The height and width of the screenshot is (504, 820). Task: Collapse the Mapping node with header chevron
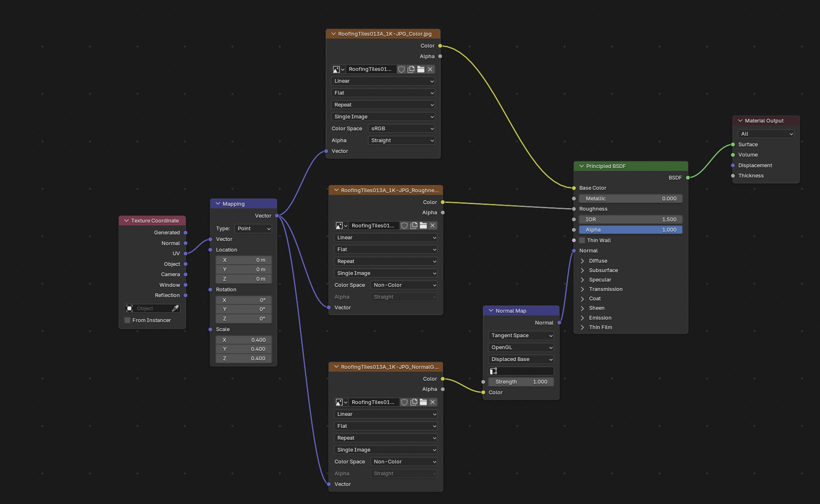[x=218, y=204]
